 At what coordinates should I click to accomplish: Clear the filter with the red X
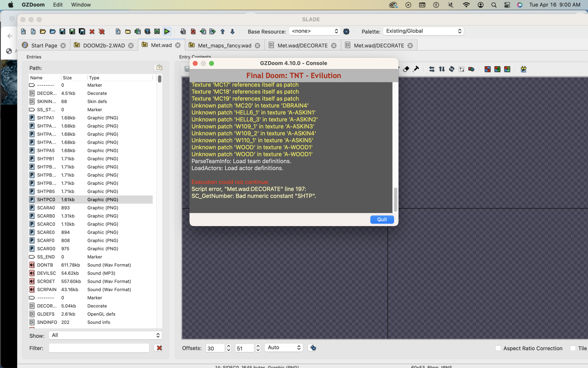coord(159,348)
